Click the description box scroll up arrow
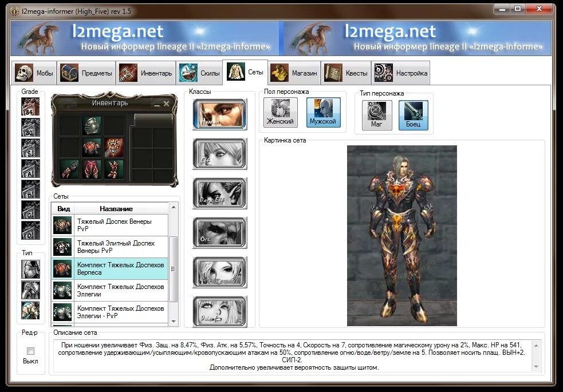Viewport: 563px width, 392px height. [536, 346]
